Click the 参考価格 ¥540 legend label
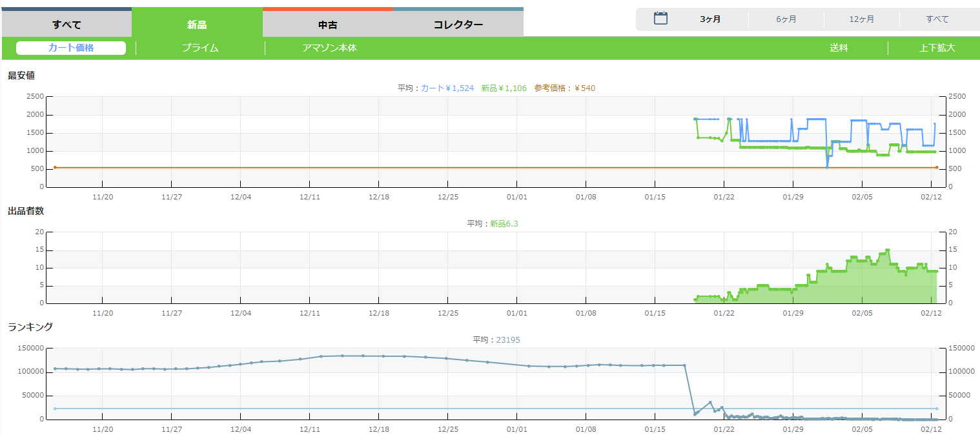The height and width of the screenshot is (435, 980). click(x=564, y=88)
